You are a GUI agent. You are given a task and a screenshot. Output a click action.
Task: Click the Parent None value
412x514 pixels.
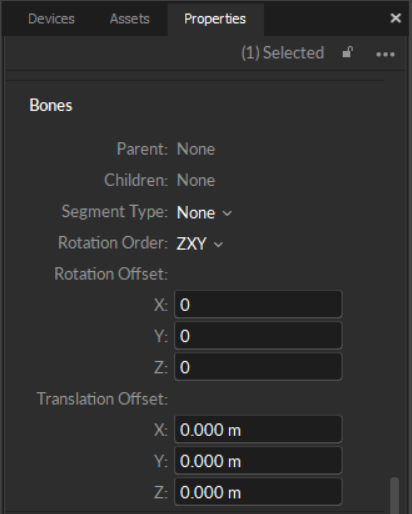coord(196,149)
